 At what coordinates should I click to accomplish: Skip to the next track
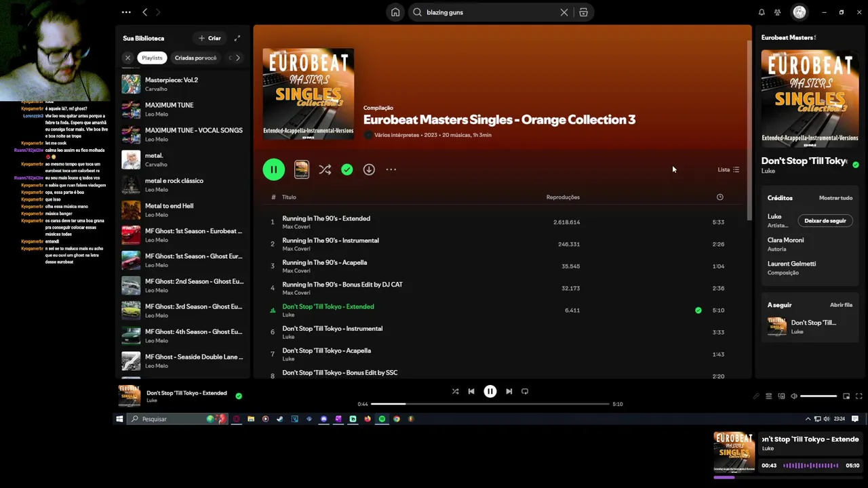coord(509,391)
